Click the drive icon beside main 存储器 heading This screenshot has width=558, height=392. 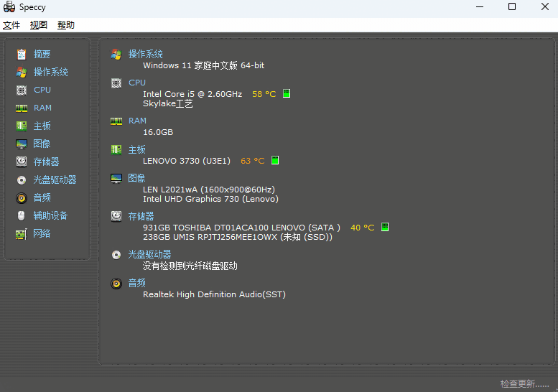(116, 216)
